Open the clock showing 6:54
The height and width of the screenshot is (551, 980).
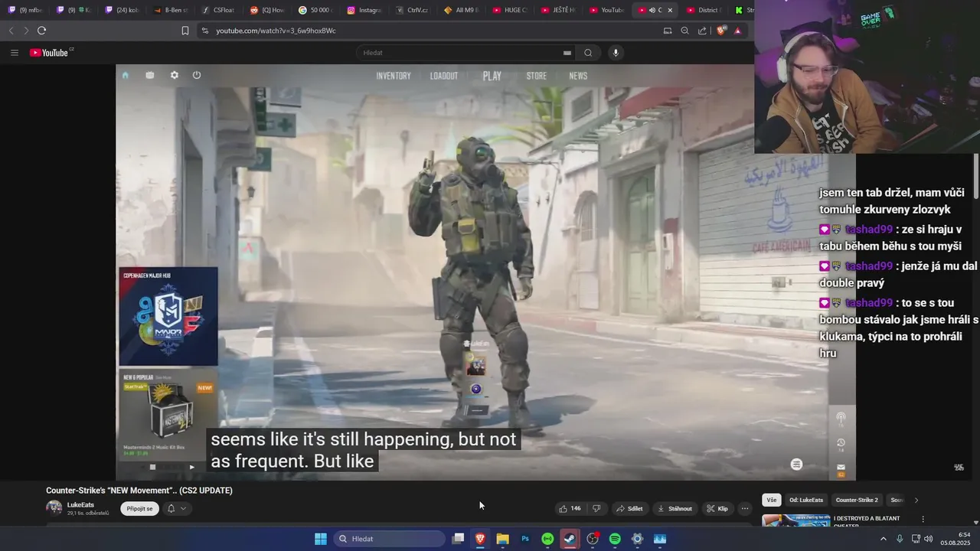click(955, 539)
